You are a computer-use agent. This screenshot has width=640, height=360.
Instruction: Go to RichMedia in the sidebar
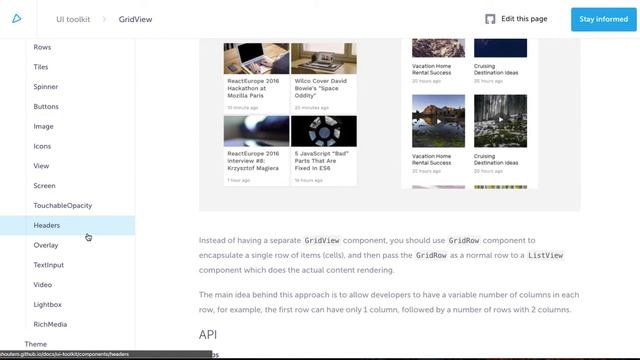50,324
